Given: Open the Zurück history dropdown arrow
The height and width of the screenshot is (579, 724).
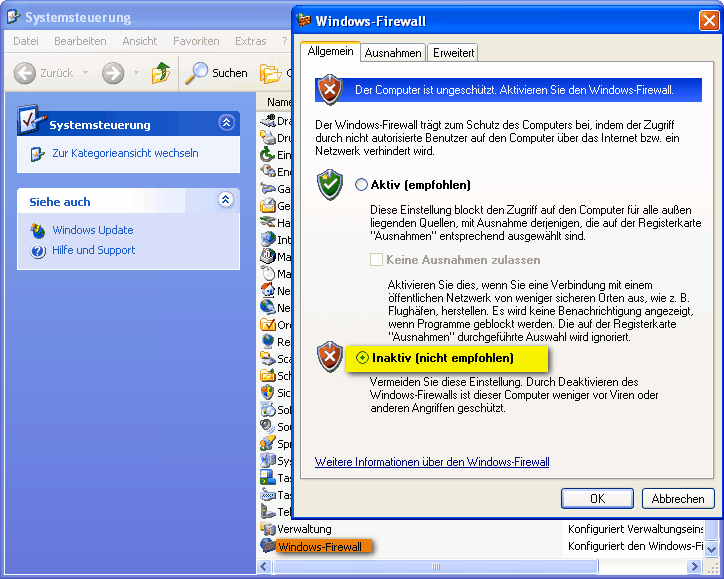Looking at the screenshot, I should 85,73.
